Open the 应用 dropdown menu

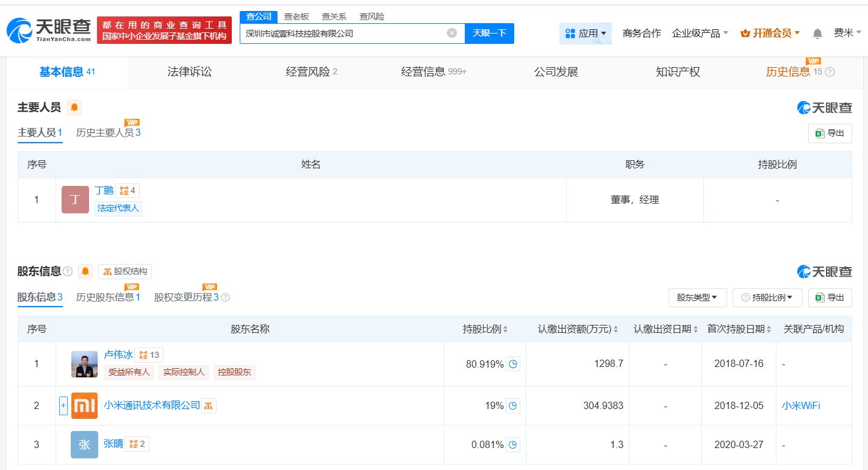[x=586, y=34]
